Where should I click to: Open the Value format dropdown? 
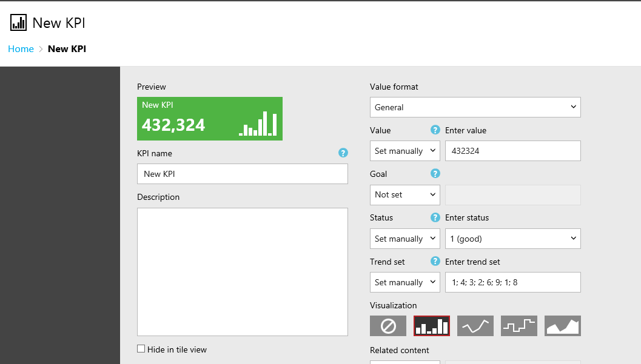click(x=475, y=107)
